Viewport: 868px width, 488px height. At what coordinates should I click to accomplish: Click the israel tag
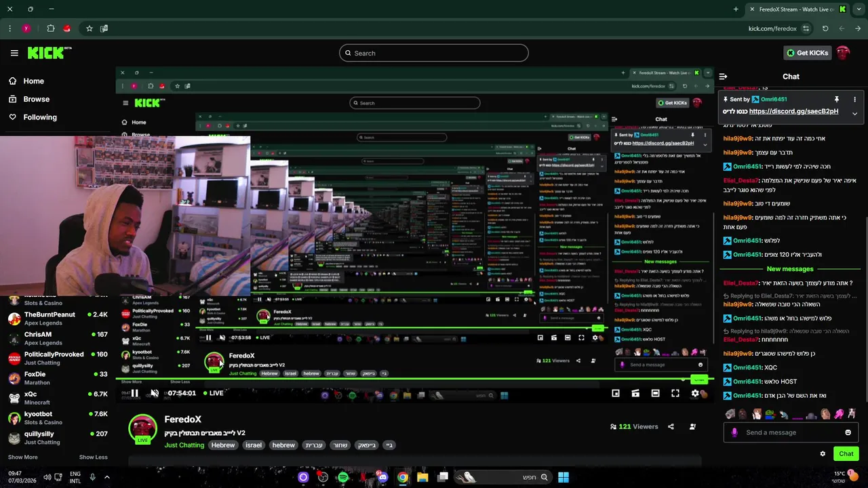tap(253, 445)
